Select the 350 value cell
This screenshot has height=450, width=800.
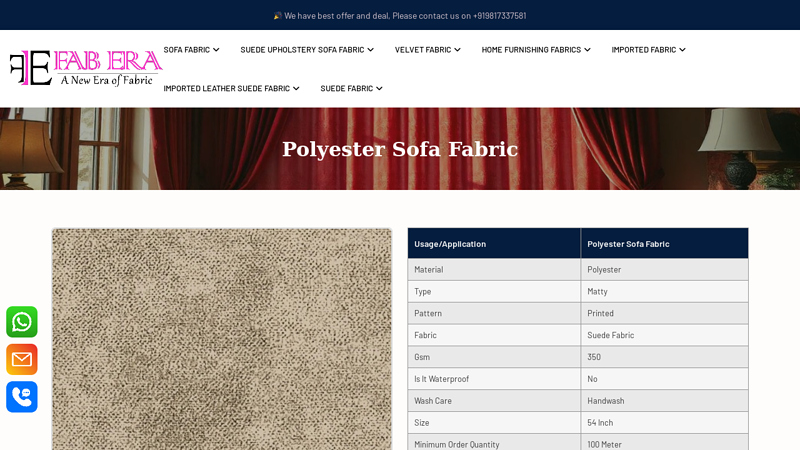pos(664,357)
